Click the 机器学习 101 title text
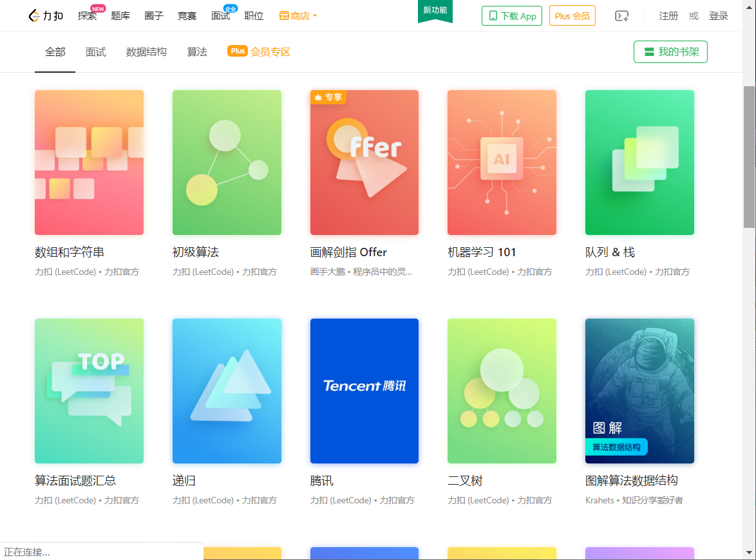The image size is (756, 560). tap(482, 252)
